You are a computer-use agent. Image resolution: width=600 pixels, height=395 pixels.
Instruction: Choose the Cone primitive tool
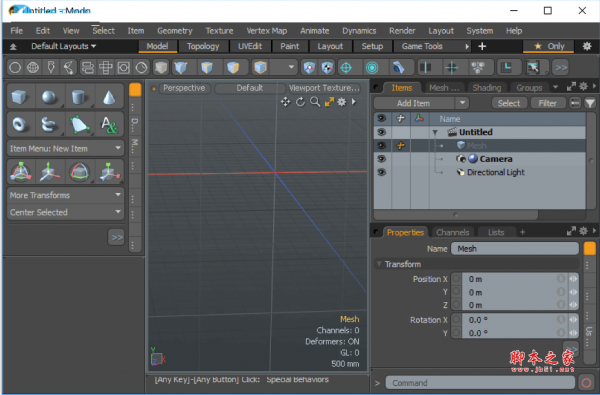[109, 97]
